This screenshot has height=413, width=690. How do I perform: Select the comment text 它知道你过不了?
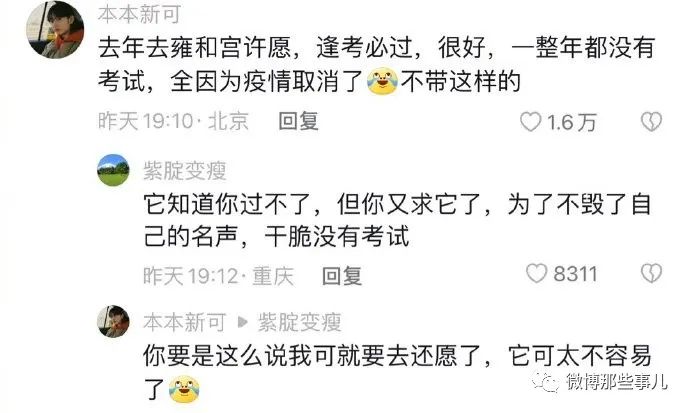pos(228,205)
